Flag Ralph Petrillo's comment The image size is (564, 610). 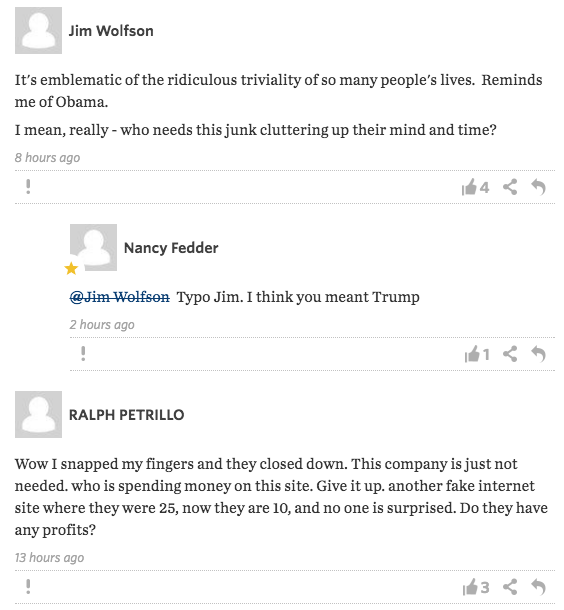pos(28,587)
